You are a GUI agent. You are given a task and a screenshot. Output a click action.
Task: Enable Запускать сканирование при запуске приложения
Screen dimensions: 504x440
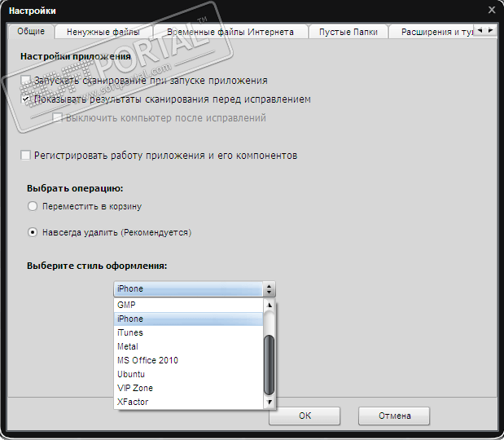[x=25, y=80]
